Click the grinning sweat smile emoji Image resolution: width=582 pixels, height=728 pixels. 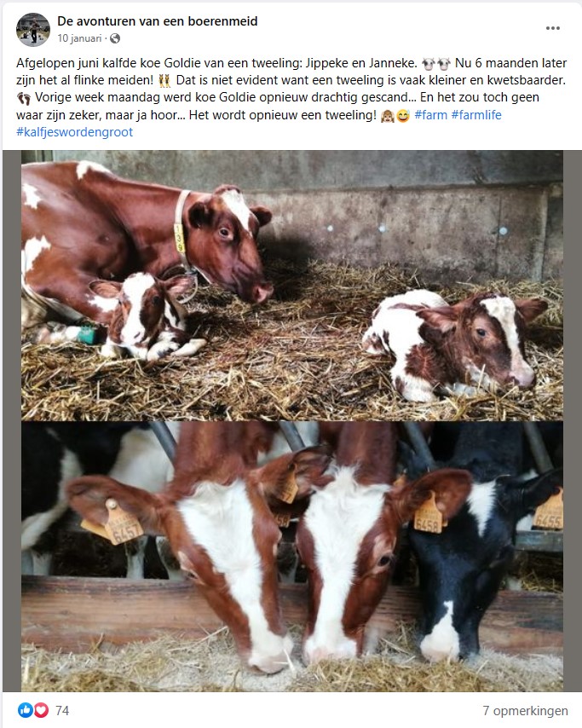coord(403,116)
